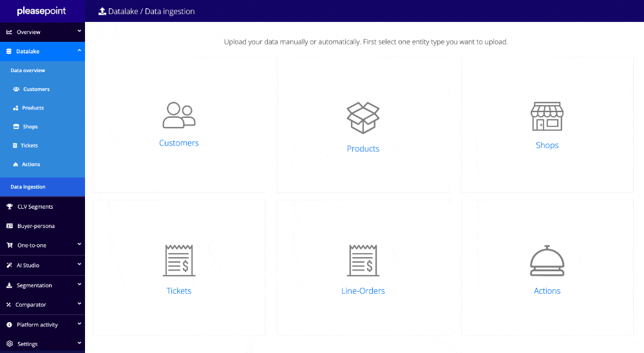Expand the Platform activity menu chevron
Screen dimensions: 644x353
click(x=79, y=323)
